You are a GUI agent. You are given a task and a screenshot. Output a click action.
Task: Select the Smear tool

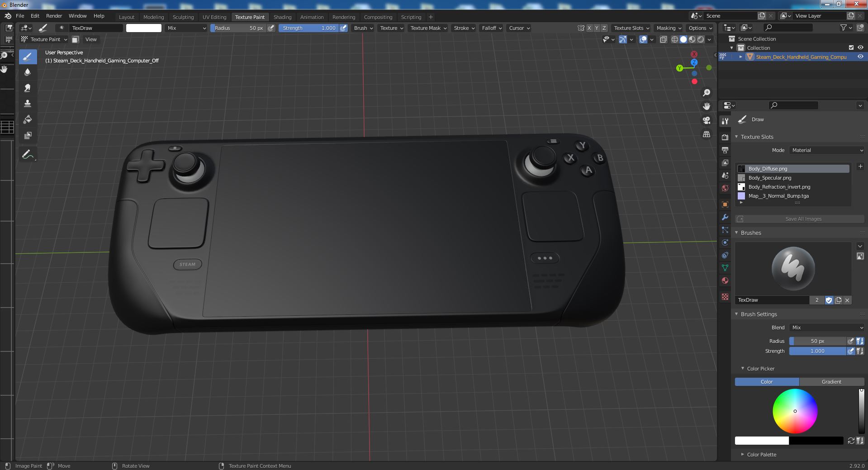click(x=28, y=88)
